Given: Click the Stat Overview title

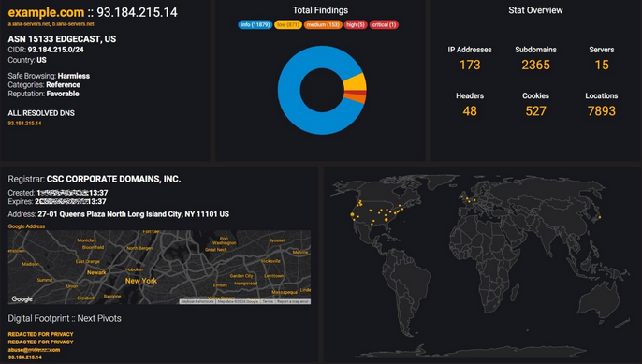Looking at the screenshot, I should pos(535,10).
